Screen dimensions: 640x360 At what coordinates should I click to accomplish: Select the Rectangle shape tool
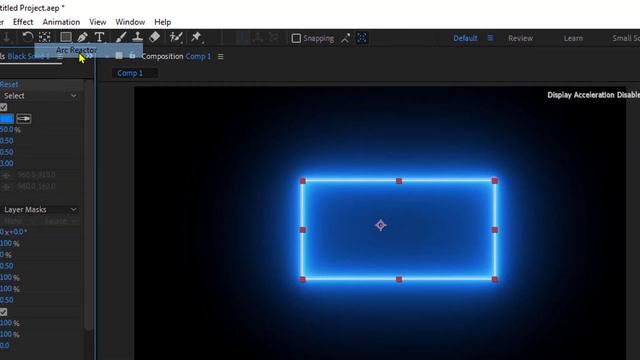(x=66, y=38)
